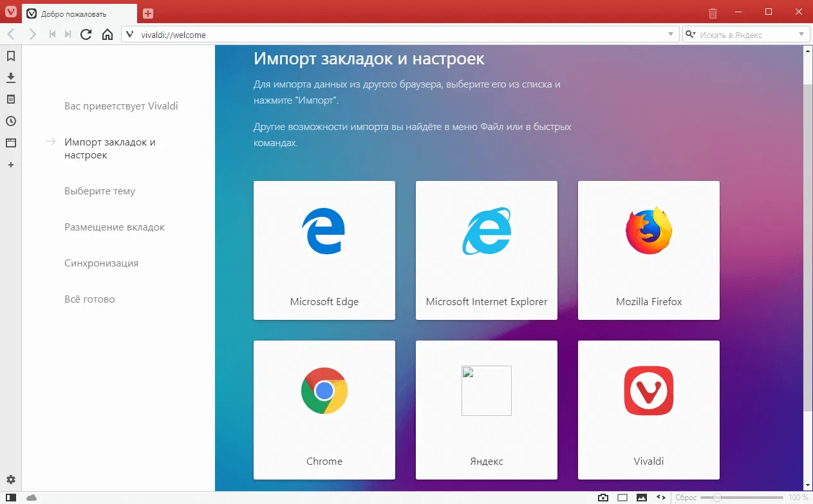813x504 pixels.
Task: Expand search field history dropdown
Action: click(801, 35)
